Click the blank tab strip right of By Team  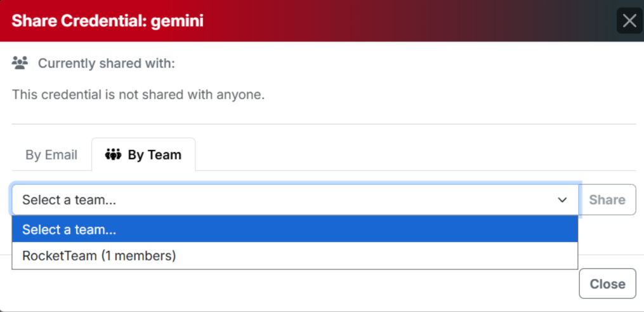point(412,155)
